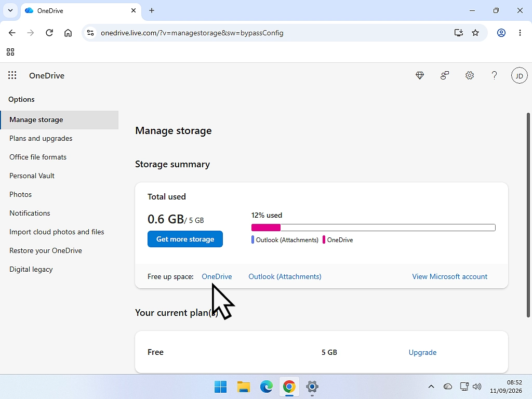Open the help question mark icon
Screen dimensions: 532x399
click(495, 75)
